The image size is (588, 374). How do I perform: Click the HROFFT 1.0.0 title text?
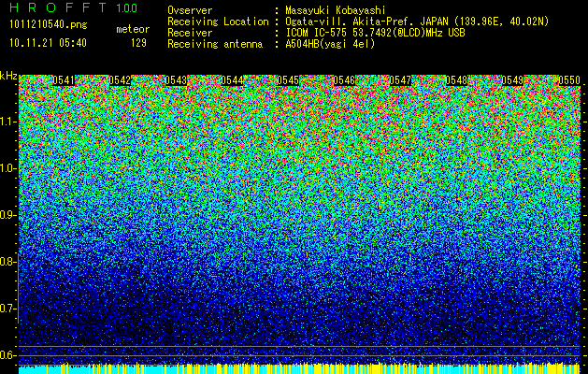(74, 7)
